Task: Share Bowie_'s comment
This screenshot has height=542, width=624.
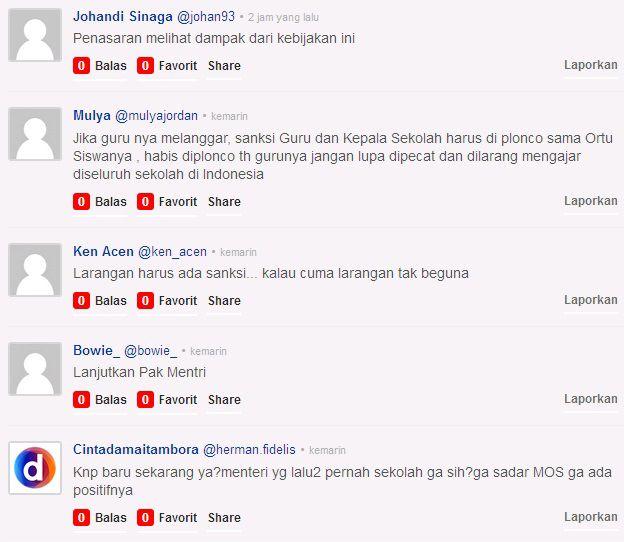Action: 224,400
